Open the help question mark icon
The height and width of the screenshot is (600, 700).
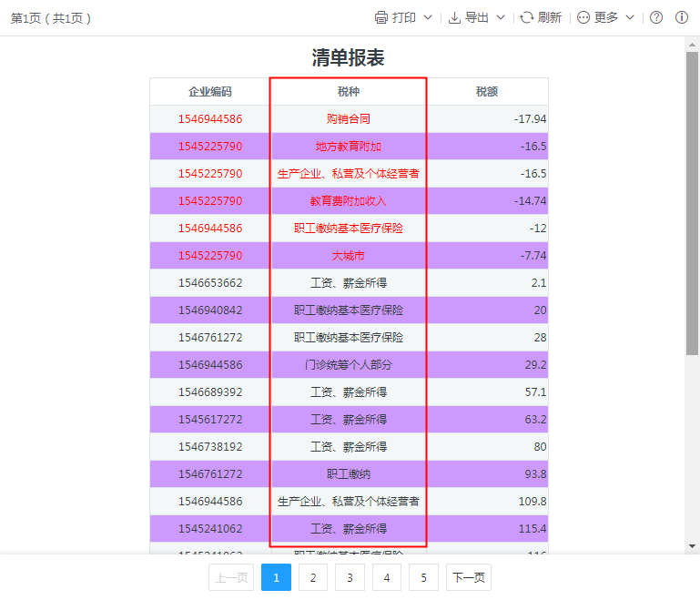pyautogui.click(x=656, y=18)
